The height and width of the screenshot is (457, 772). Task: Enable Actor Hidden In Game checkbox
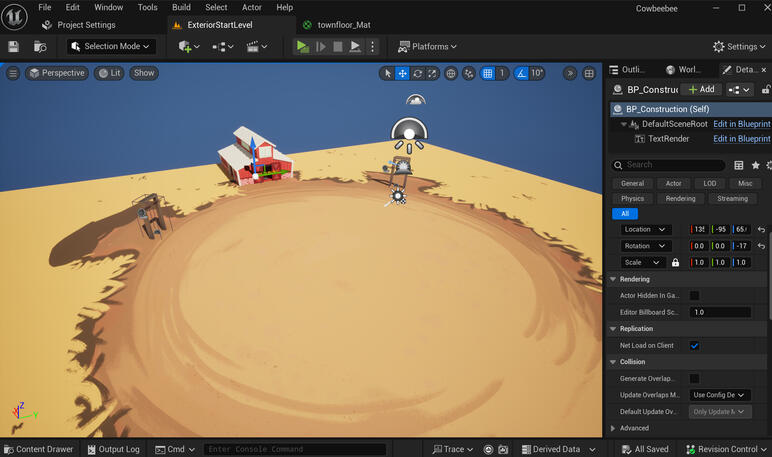[x=694, y=295]
